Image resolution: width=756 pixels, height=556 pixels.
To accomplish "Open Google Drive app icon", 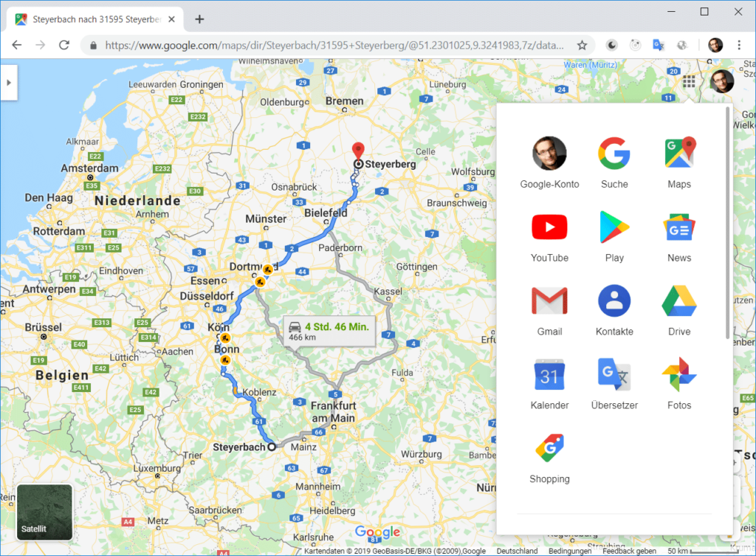I will pos(679,310).
